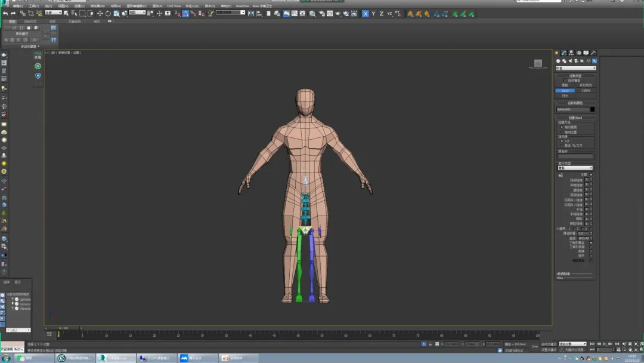Open the body type 骨骼 dropdown
This screenshot has height=363, width=644.
(575, 168)
